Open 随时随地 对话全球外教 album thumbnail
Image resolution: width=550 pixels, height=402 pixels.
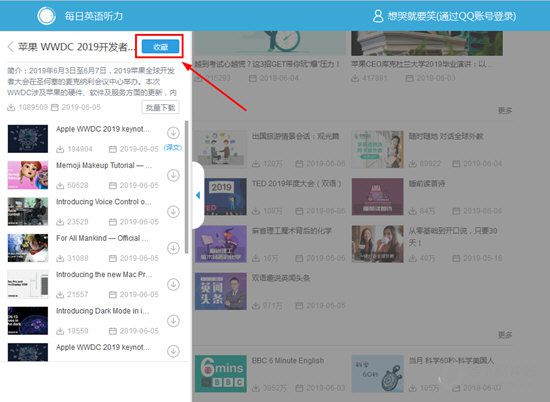pos(377,149)
